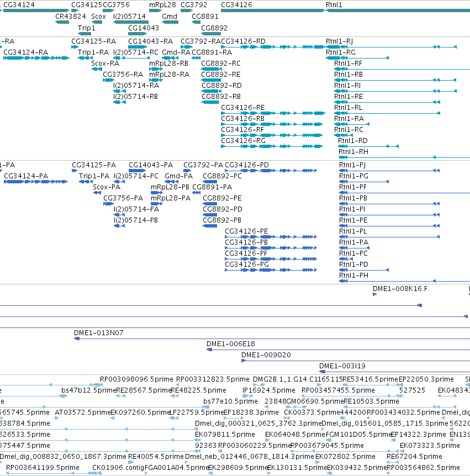
Task: Select the Scox-RA transcript label
Action: pyautogui.click(x=105, y=64)
